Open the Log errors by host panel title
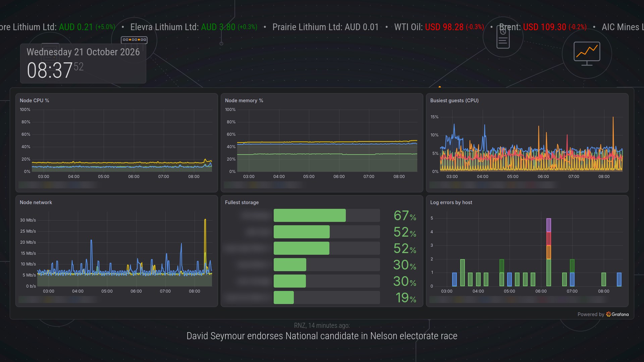This screenshot has width=644, height=362. (451, 202)
